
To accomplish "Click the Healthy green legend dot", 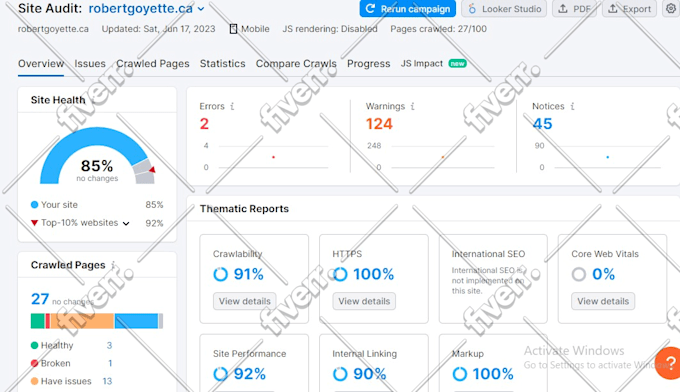I will (34, 346).
